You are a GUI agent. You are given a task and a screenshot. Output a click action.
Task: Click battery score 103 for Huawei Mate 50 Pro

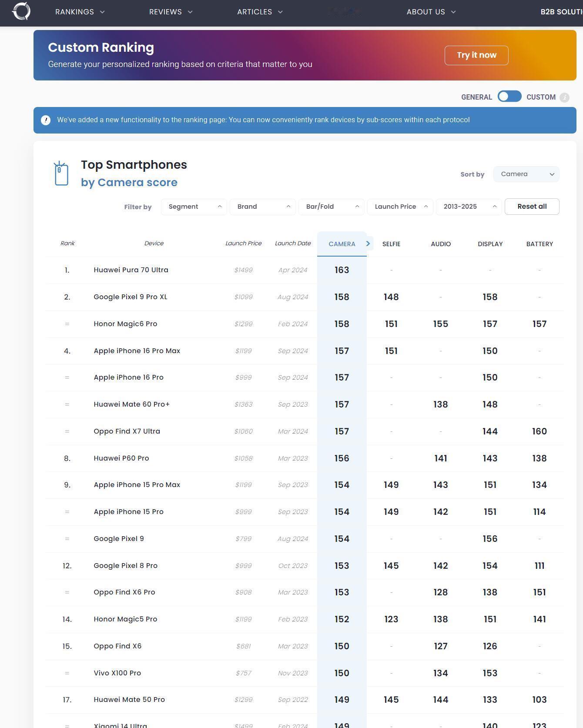(x=539, y=700)
